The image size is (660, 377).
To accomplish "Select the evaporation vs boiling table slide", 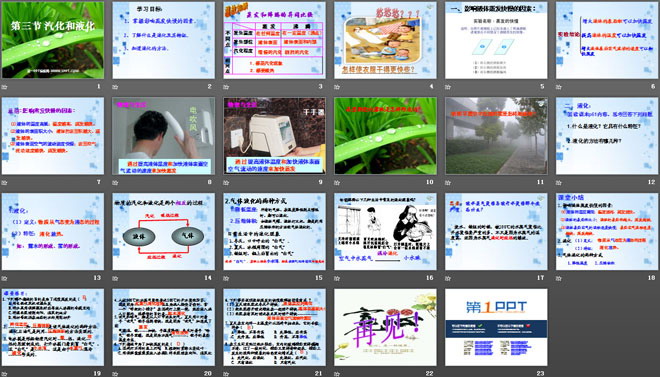I will pyautogui.click(x=274, y=40).
